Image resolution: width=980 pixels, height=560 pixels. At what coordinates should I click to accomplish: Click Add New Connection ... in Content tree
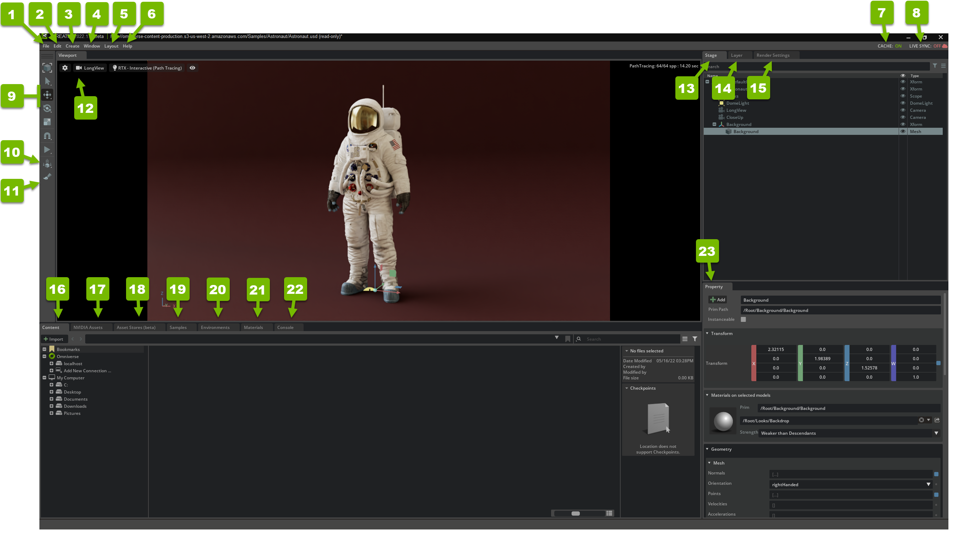(87, 371)
